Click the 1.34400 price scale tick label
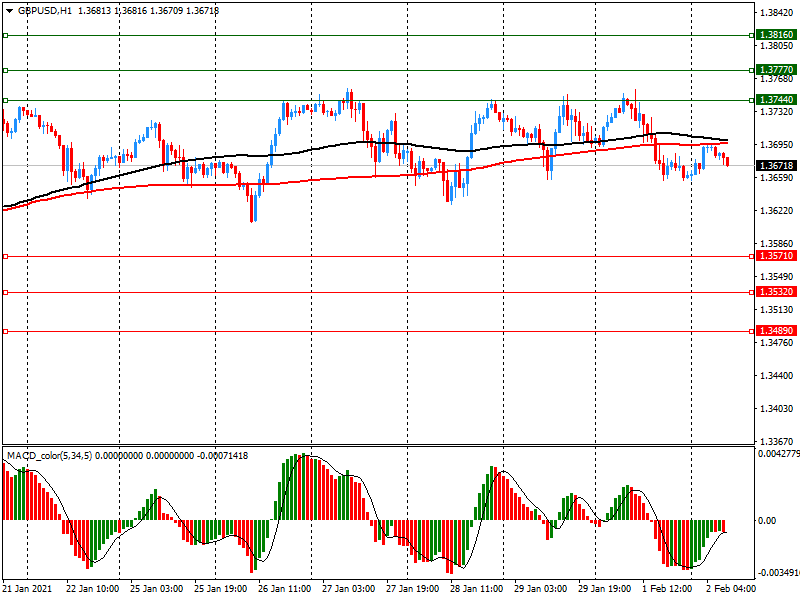This screenshot has width=800, height=600. [776, 376]
